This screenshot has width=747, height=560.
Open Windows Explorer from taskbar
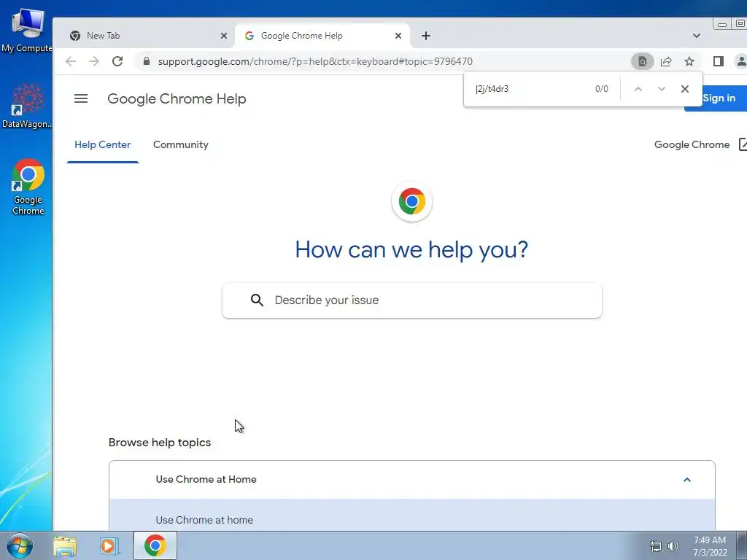click(65, 545)
